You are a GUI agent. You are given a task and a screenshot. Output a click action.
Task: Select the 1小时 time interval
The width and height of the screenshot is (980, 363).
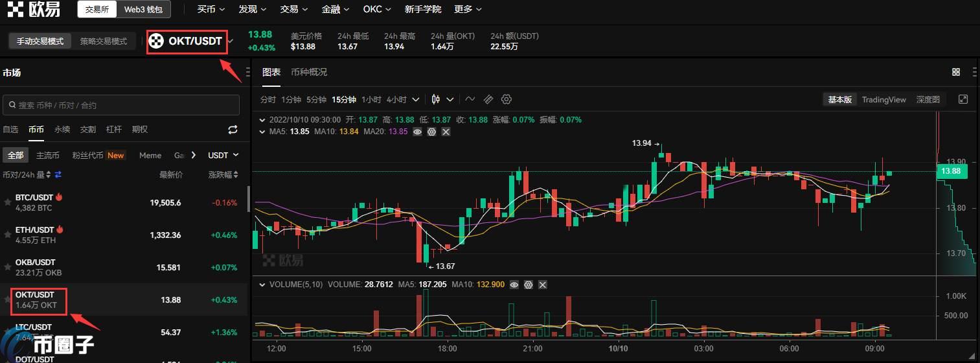[371, 99]
